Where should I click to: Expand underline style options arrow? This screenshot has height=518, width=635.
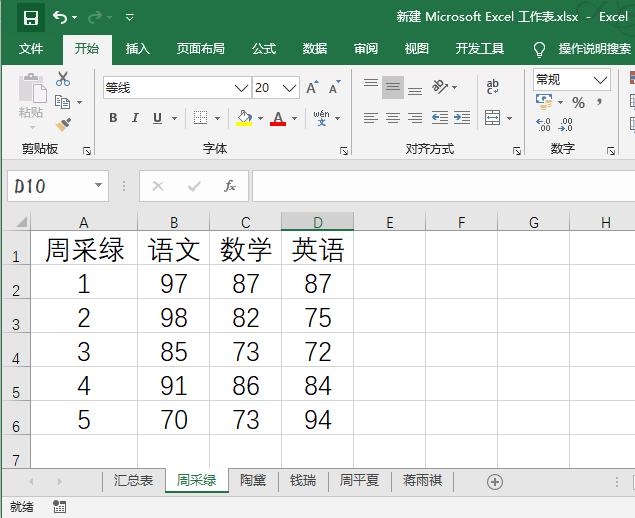pyautogui.click(x=175, y=118)
